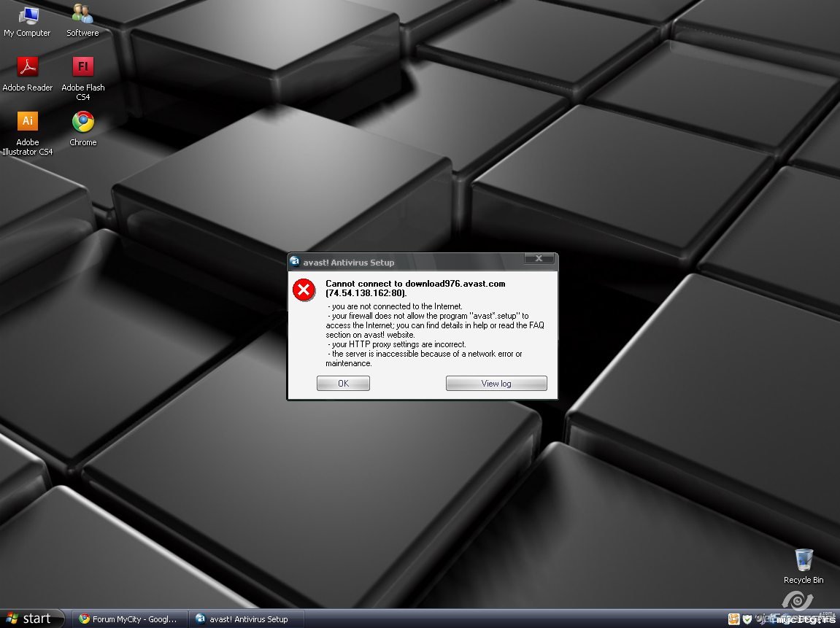Click the 'your HTTP proxy settings are incorrect' line

point(397,344)
